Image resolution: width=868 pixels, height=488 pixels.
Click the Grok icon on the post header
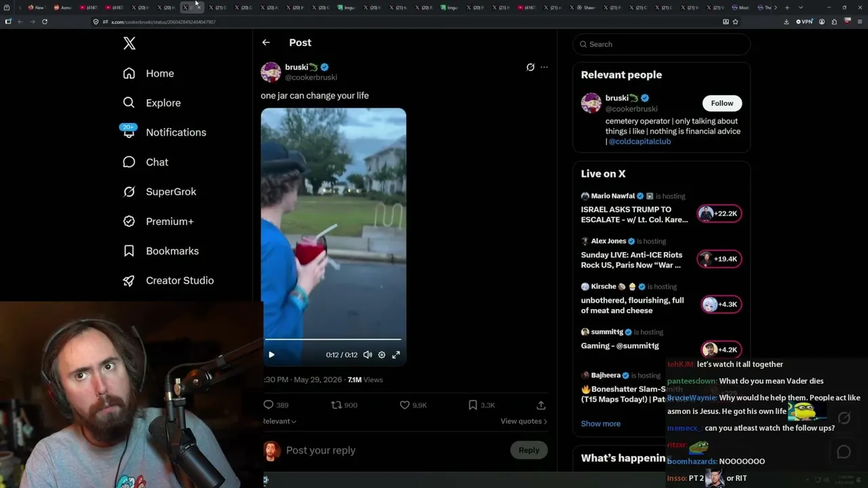(x=530, y=67)
